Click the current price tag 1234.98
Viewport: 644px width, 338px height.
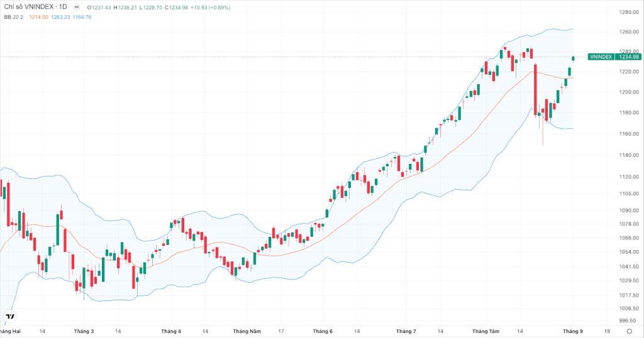pyautogui.click(x=628, y=57)
